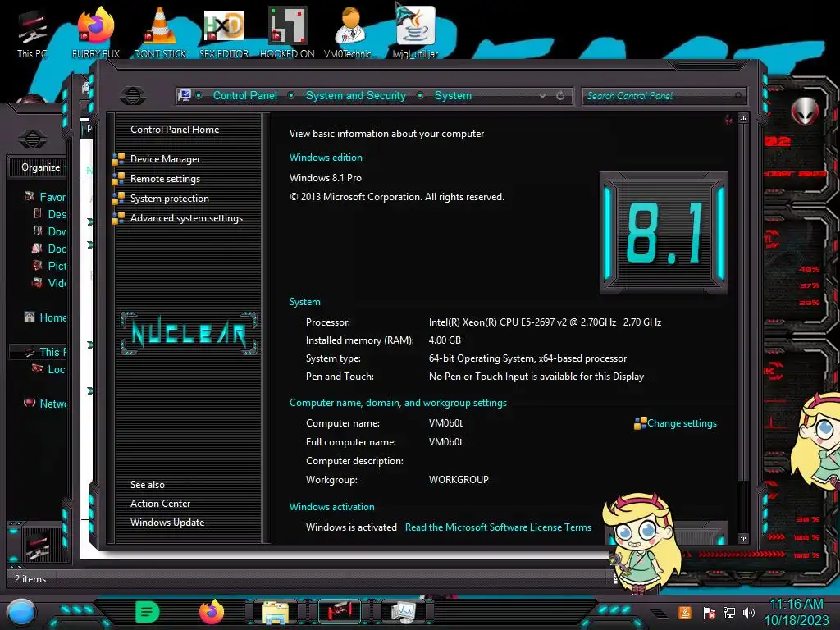Select Homegroup in Explorer navigation pane
The width and height of the screenshot is (840, 630).
coord(52,317)
